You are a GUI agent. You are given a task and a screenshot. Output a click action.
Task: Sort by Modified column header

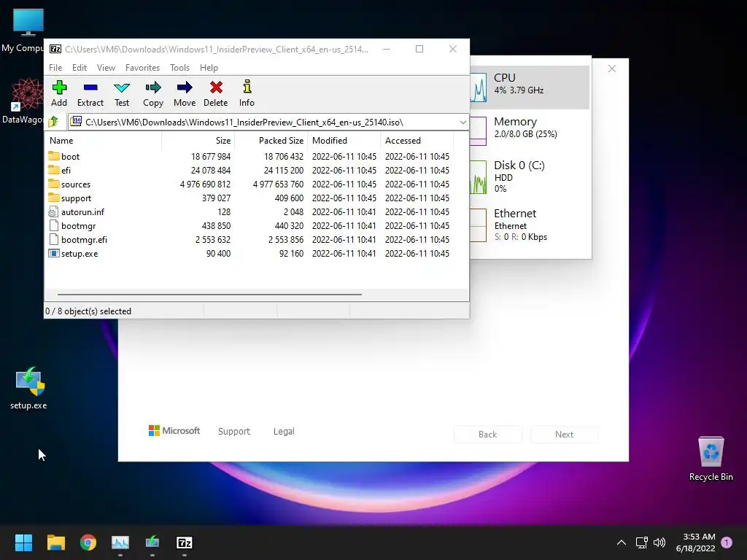[344, 141]
